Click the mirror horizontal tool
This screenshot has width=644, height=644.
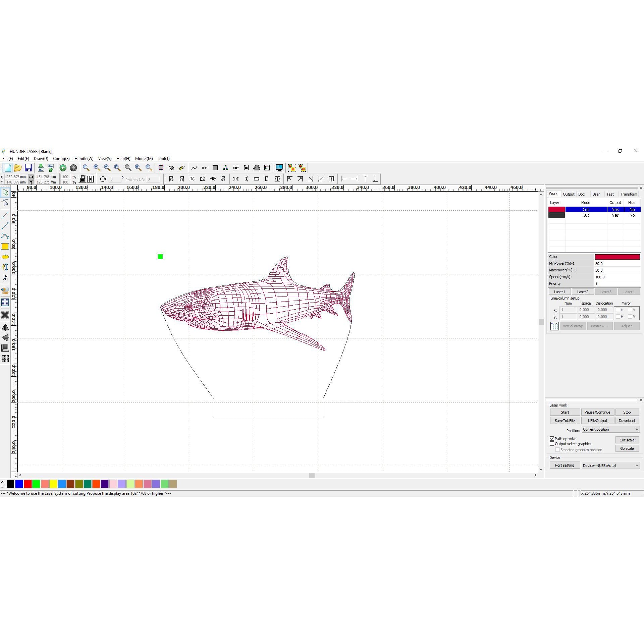[x=5, y=327]
